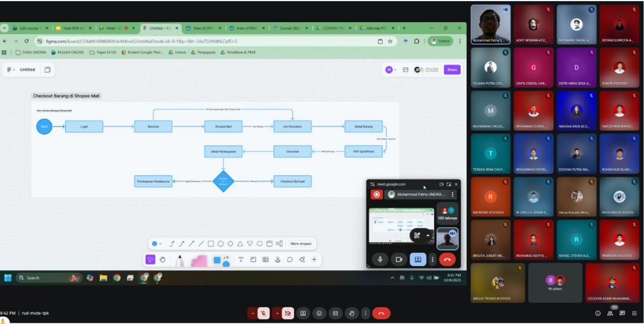Select the Text tool in FigJam toolbar
Viewport: 644px width, 324px height.
[241, 260]
